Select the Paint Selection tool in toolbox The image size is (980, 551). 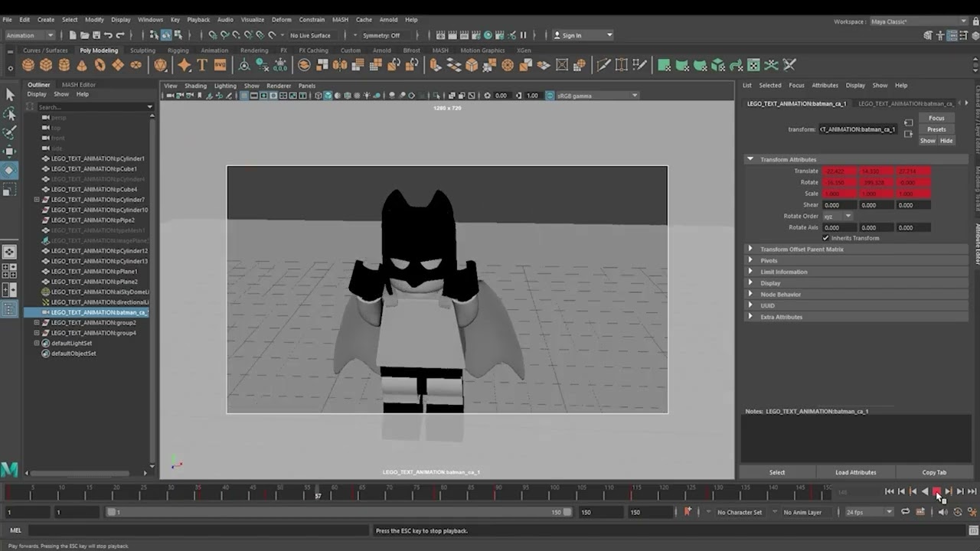10,132
